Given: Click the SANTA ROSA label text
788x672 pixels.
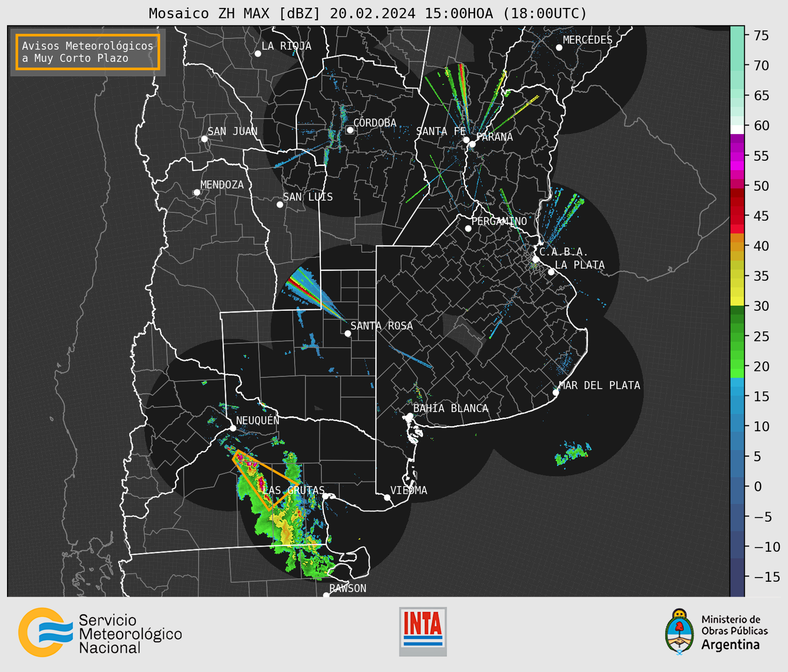Looking at the screenshot, I should tap(382, 326).
